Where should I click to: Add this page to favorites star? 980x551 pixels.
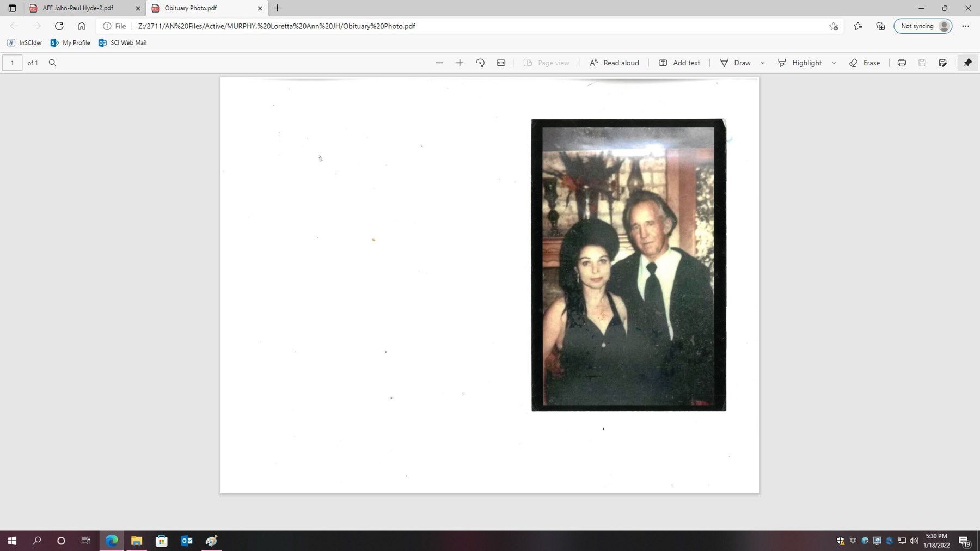coord(834,26)
